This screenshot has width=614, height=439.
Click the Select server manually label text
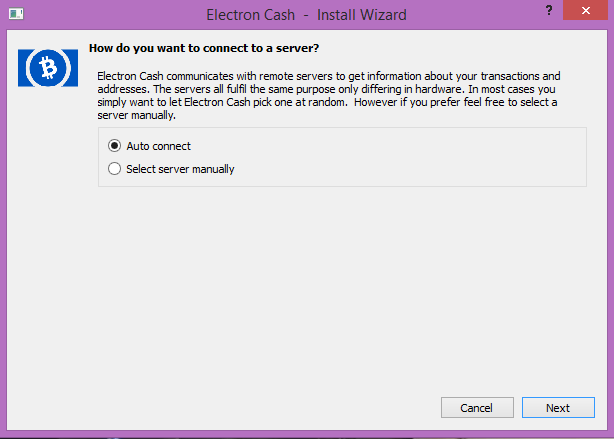click(180, 169)
